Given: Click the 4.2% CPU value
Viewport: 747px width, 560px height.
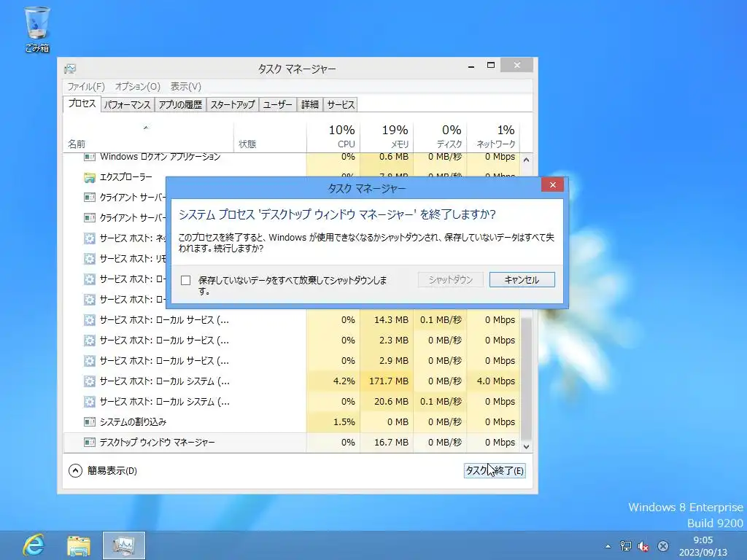Looking at the screenshot, I should click(x=344, y=381).
